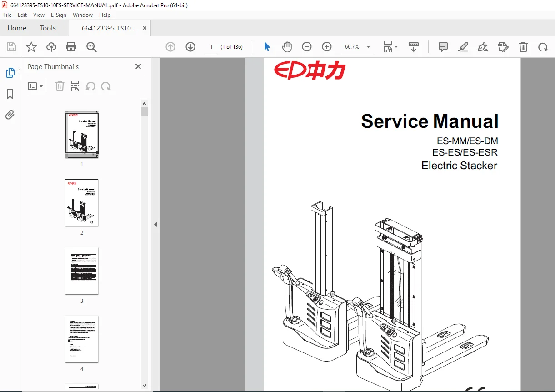Click the (1 of 136) page count
Image resolution: width=555 pixels, height=392 pixels.
(x=232, y=47)
